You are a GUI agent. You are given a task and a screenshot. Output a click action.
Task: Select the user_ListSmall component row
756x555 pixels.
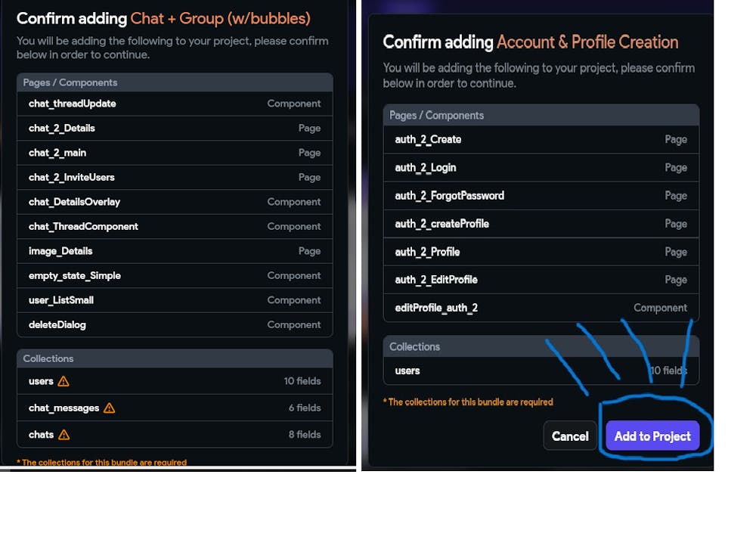(175, 300)
